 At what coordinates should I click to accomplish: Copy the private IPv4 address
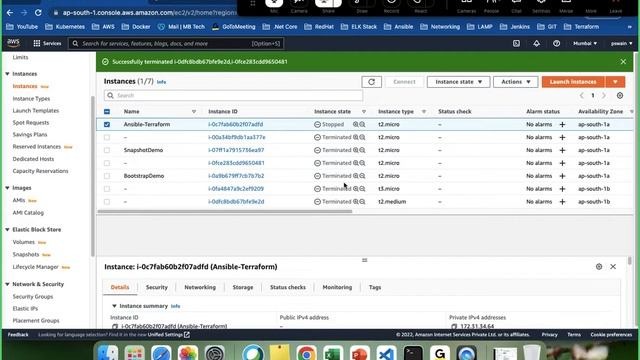[454, 326]
